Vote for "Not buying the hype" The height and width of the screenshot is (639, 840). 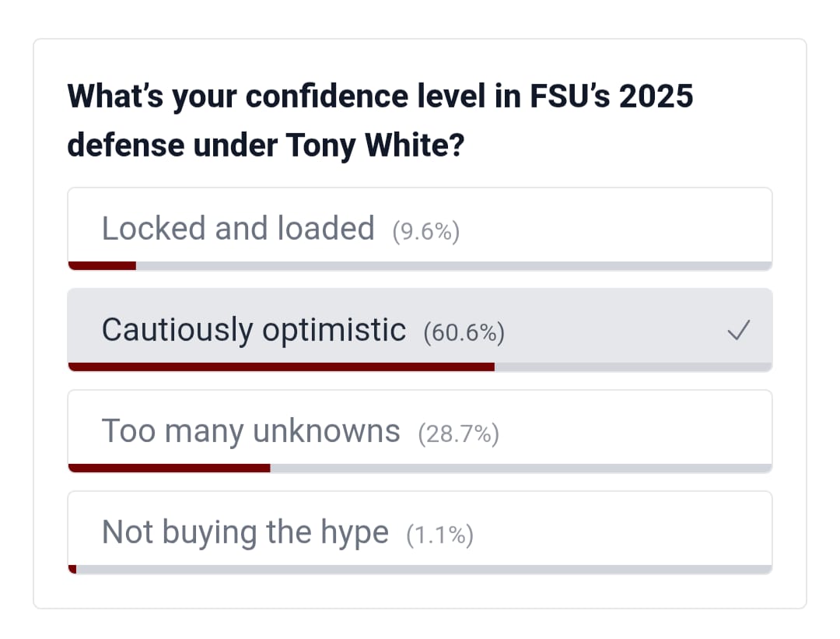click(245, 532)
